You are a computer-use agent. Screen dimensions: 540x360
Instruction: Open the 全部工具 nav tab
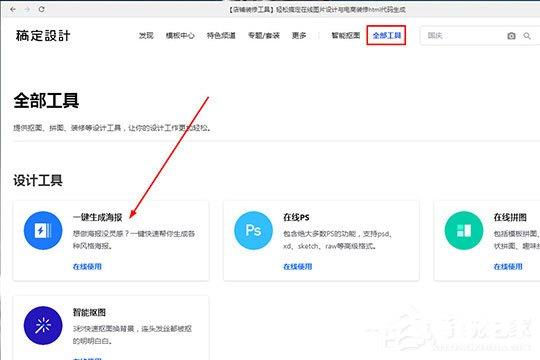click(x=386, y=35)
